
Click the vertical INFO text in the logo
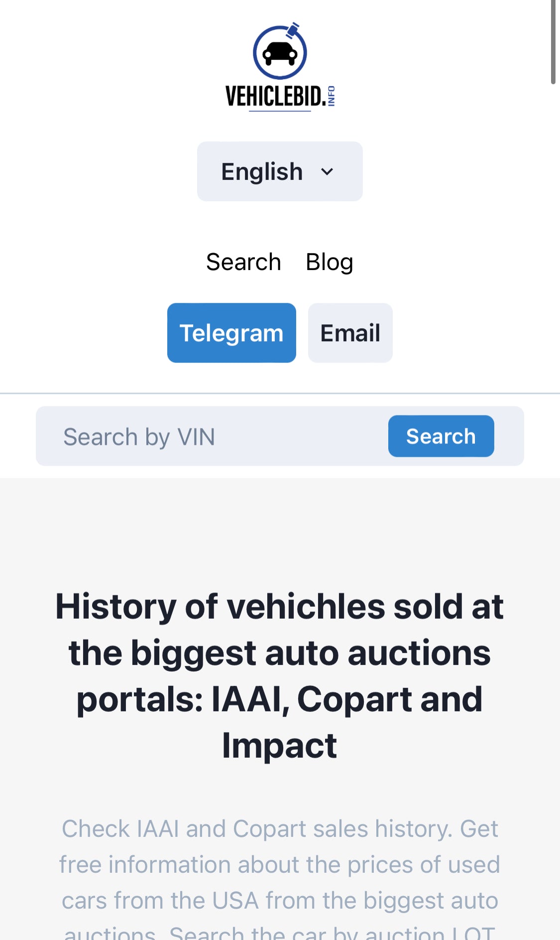331,96
